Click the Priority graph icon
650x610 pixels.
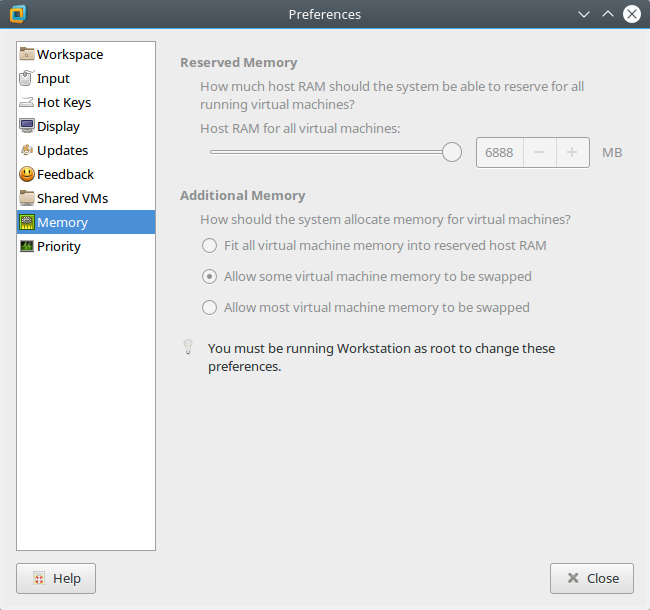tap(27, 246)
